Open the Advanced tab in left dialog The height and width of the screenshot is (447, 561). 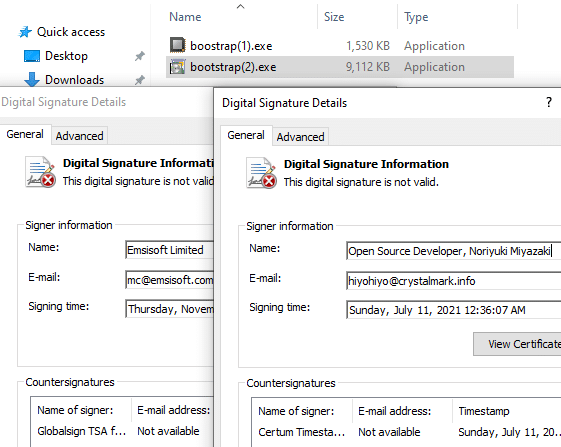79,136
